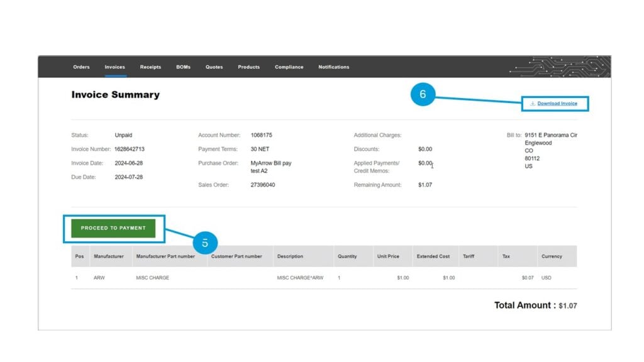Select the Receipts tab

pos(150,67)
